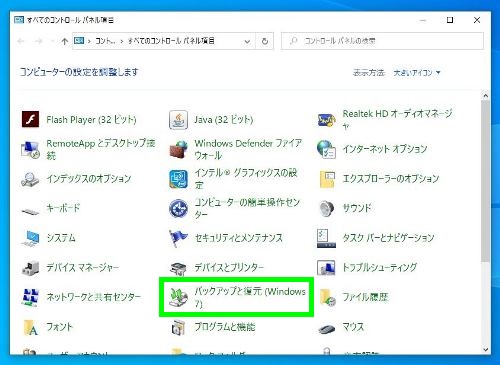500x365 pixels.
Task: Click the control panel icon in address bar
Action: (x=79, y=41)
